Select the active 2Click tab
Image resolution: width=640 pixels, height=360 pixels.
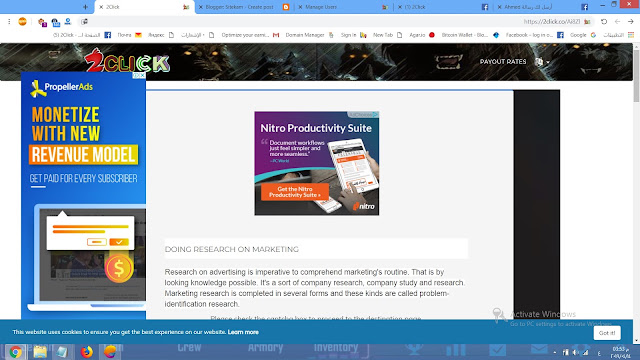145,7
